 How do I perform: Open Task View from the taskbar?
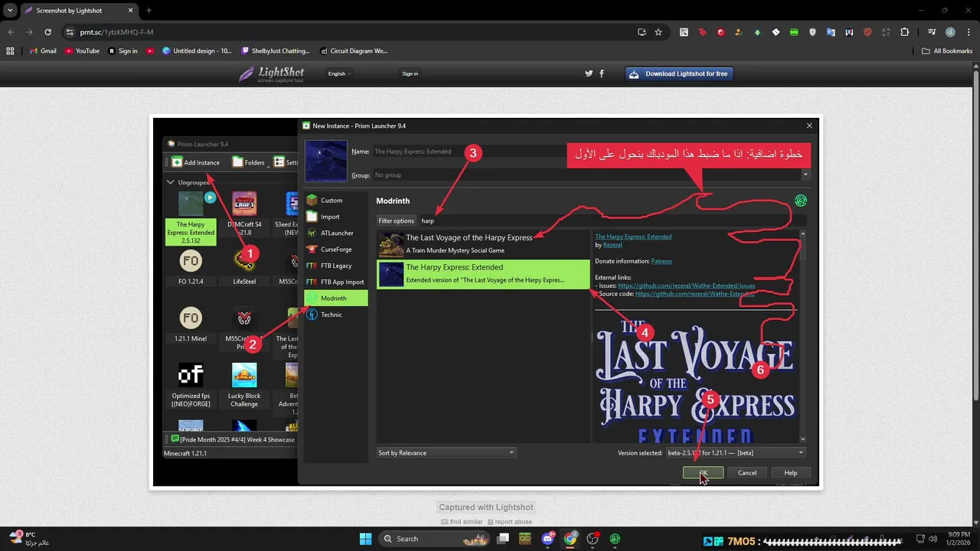click(503, 539)
